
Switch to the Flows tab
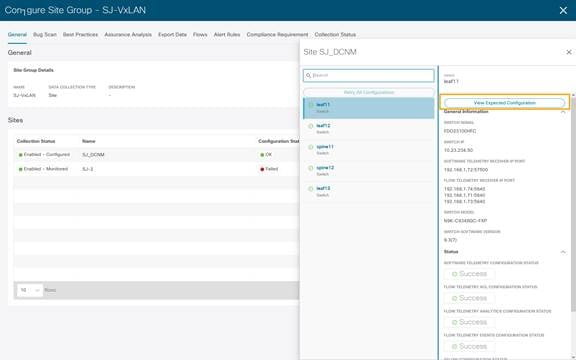pyautogui.click(x=200, y=35)
